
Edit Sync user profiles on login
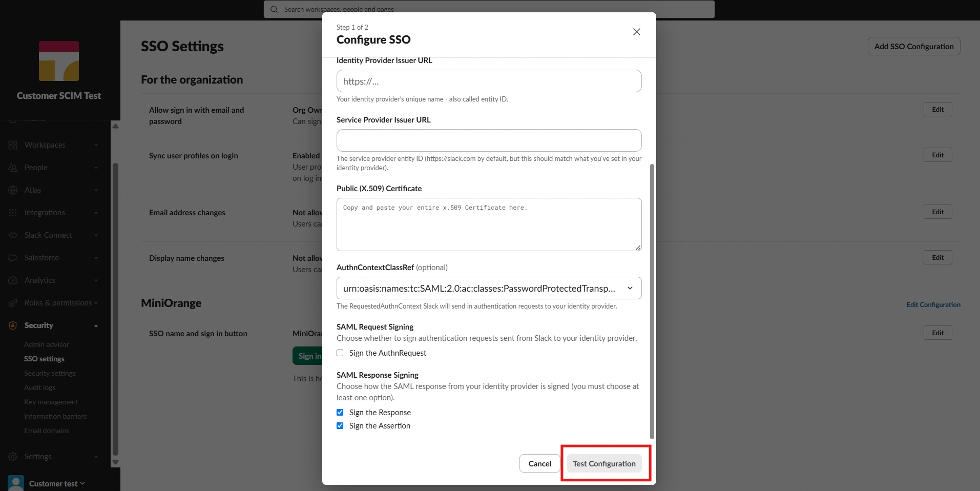tap(938, 155)
